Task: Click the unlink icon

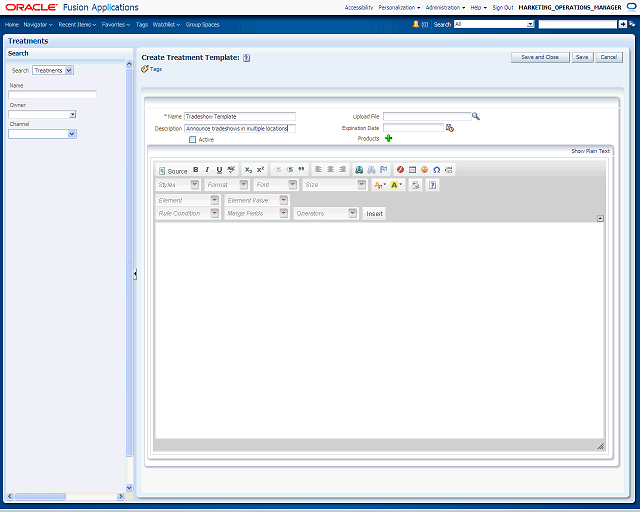Action: tap(371, 169)
